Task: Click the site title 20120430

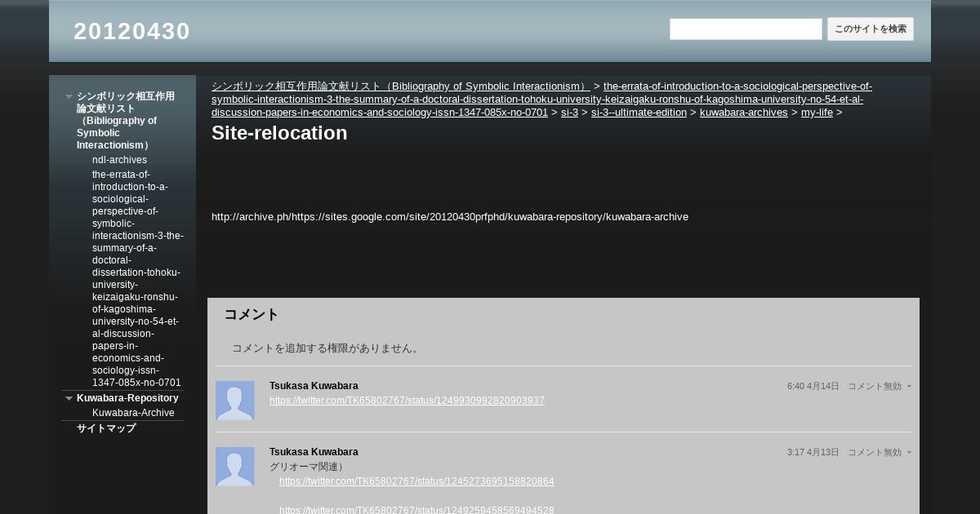Action: pyautogui.click(x=131, y=31)
